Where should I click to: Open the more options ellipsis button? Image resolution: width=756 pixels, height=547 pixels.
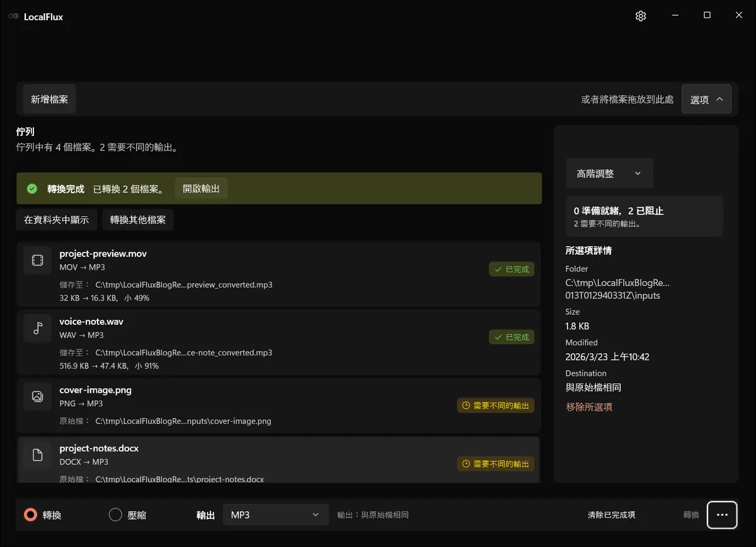(722, 515)
